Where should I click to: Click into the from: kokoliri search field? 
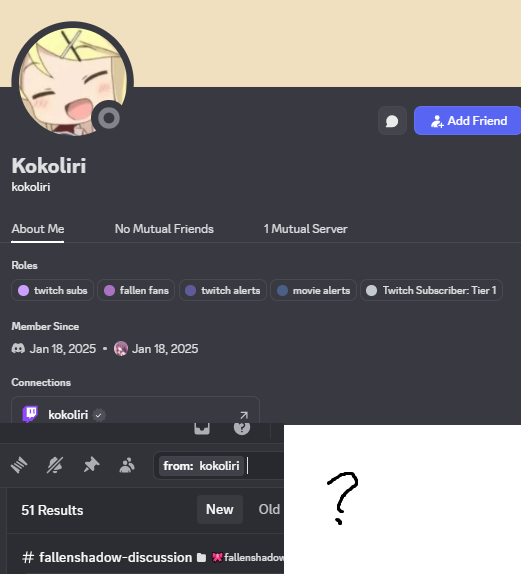click(219, 466)
